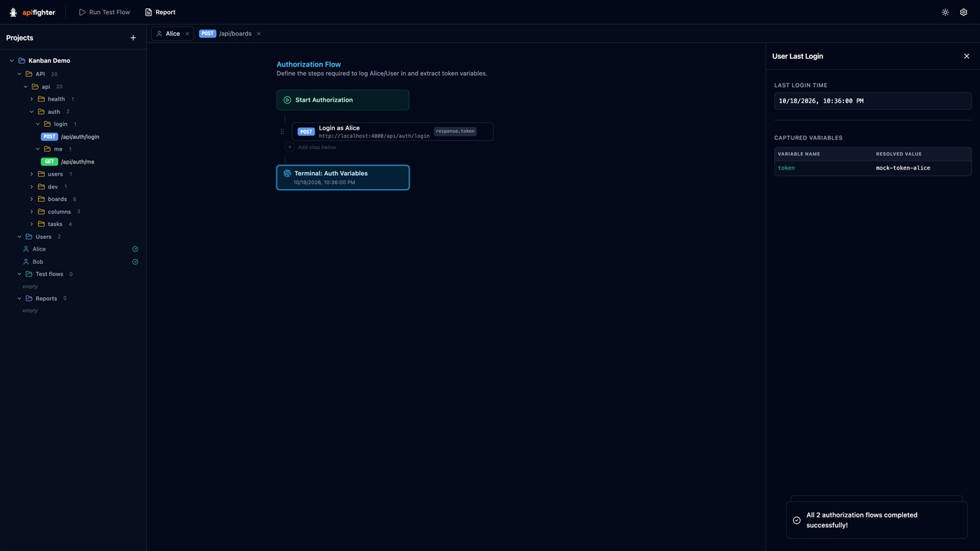This screenshot has width=980, height=551.
Task: Click the POST badge on Login as Alice step
Action: click(x=306, y=132)
